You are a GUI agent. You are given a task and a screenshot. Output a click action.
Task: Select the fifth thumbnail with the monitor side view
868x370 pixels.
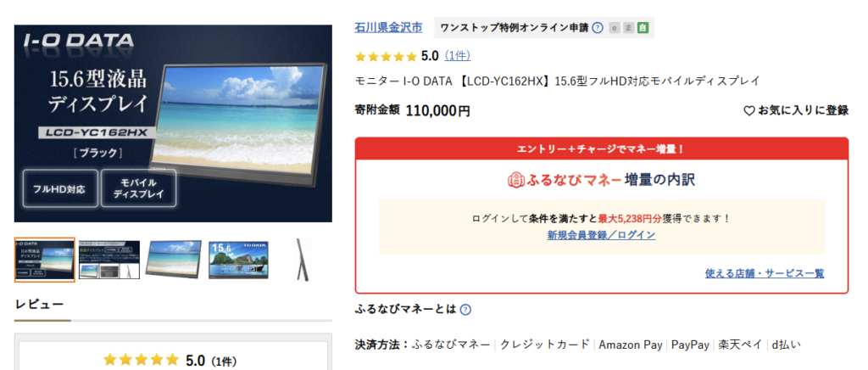(x=303, y=260)
